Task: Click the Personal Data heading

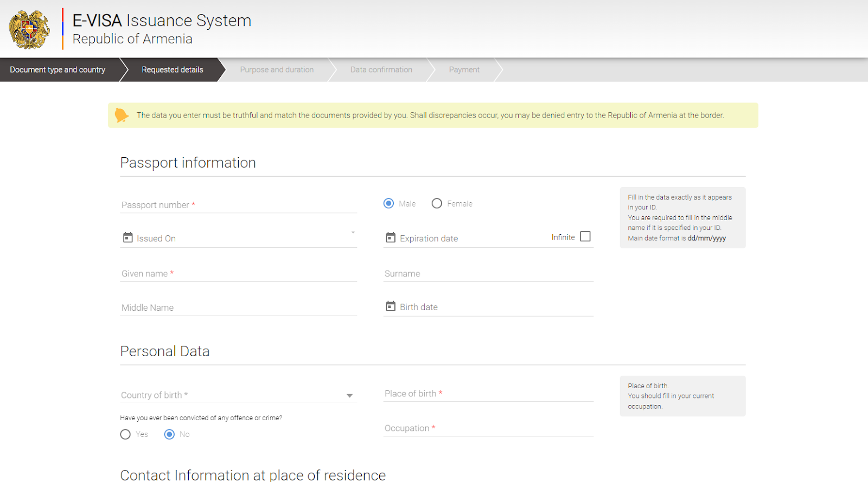Action: click(x=165, y=351)
